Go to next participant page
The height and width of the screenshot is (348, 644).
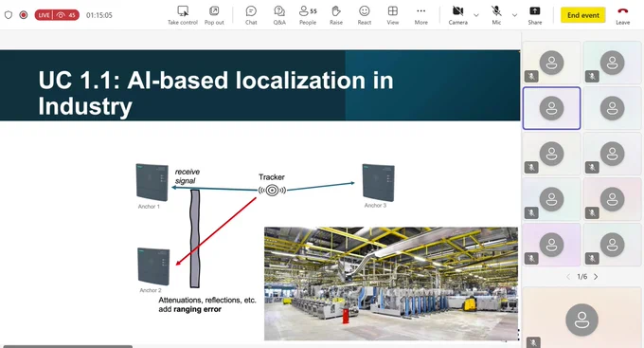596,277
